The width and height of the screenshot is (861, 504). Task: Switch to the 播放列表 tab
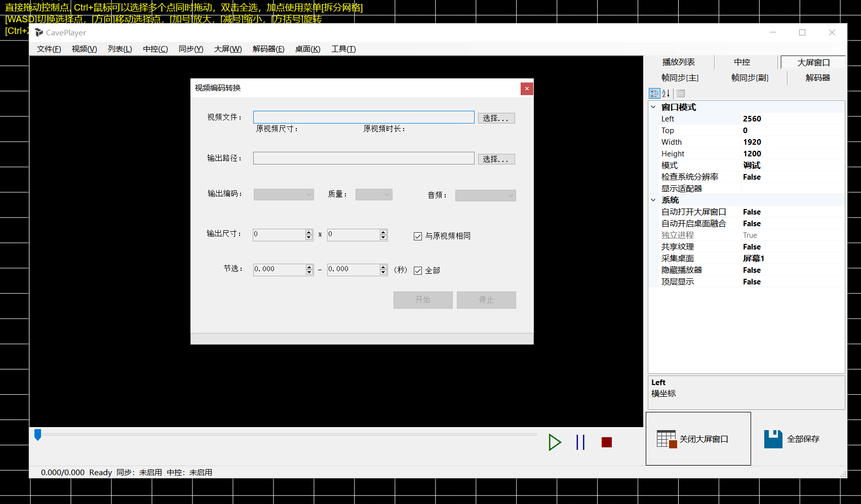coord(679,62)
